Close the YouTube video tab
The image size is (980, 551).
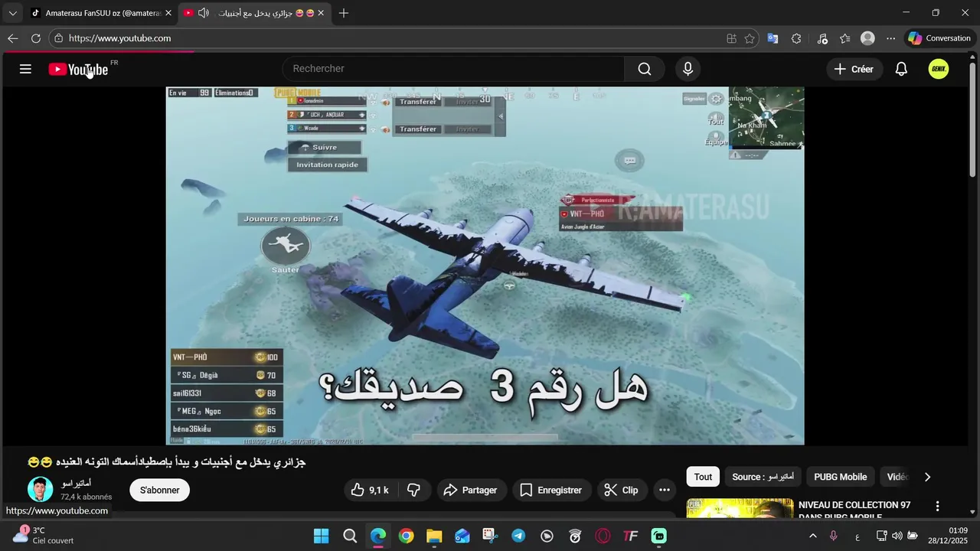321,13
